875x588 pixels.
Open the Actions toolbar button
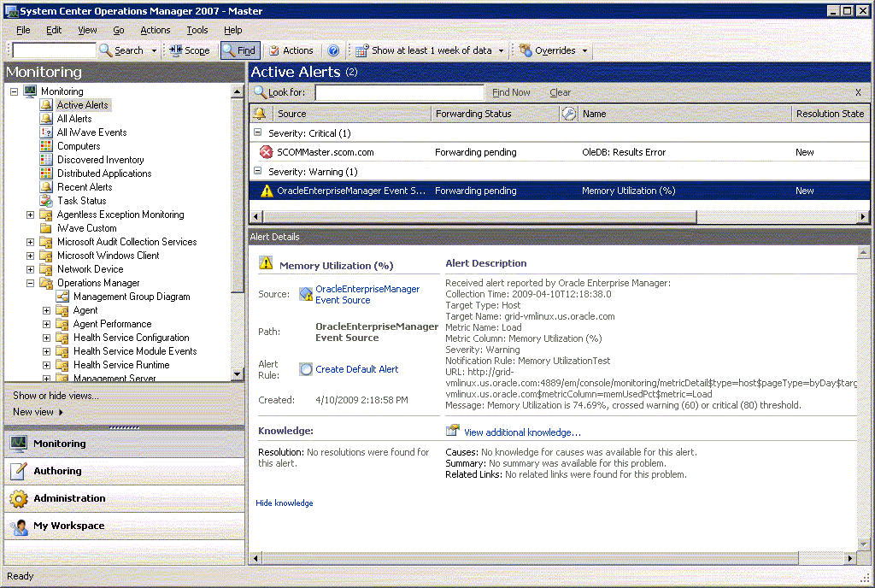tap(290, 50)
